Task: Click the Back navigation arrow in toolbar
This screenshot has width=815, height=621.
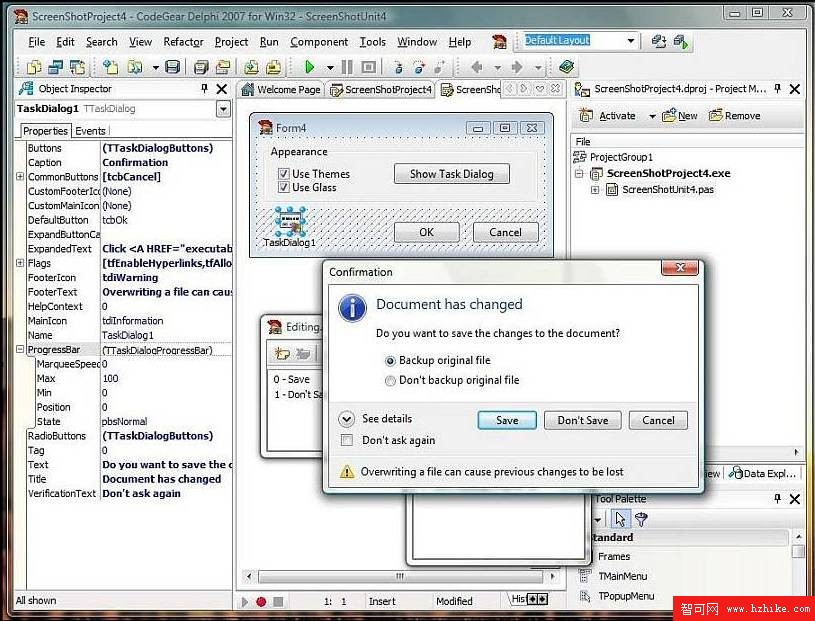Action: (x=477, y=67)
